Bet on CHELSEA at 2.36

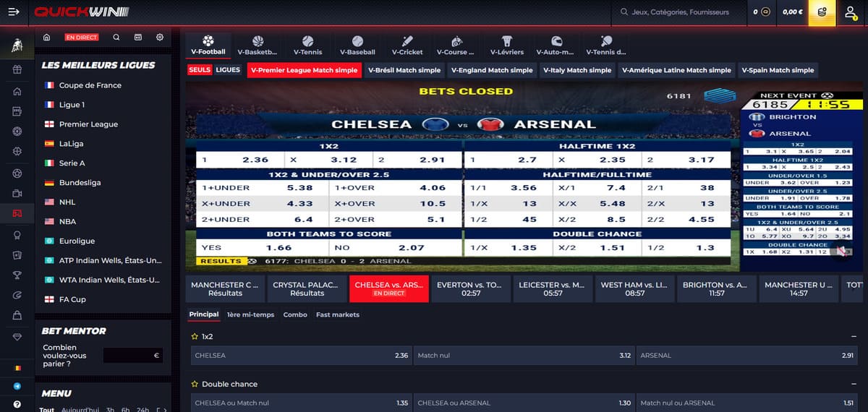tap(302, 356)
